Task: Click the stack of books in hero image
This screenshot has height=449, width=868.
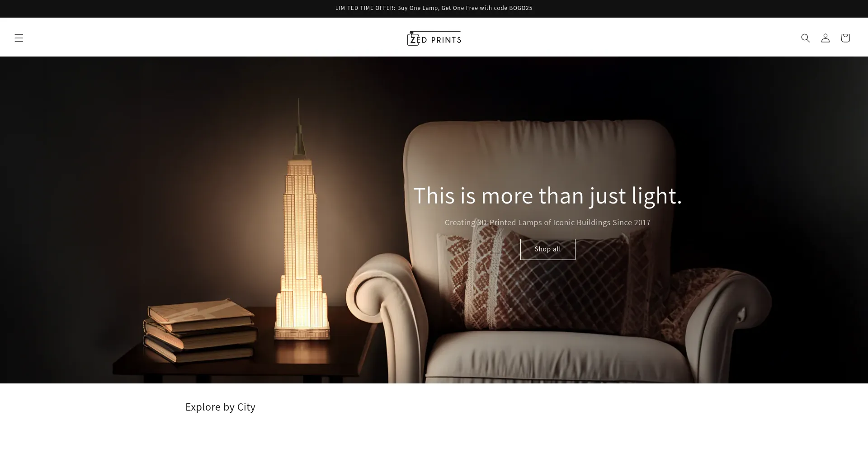Action: point(199,329)
